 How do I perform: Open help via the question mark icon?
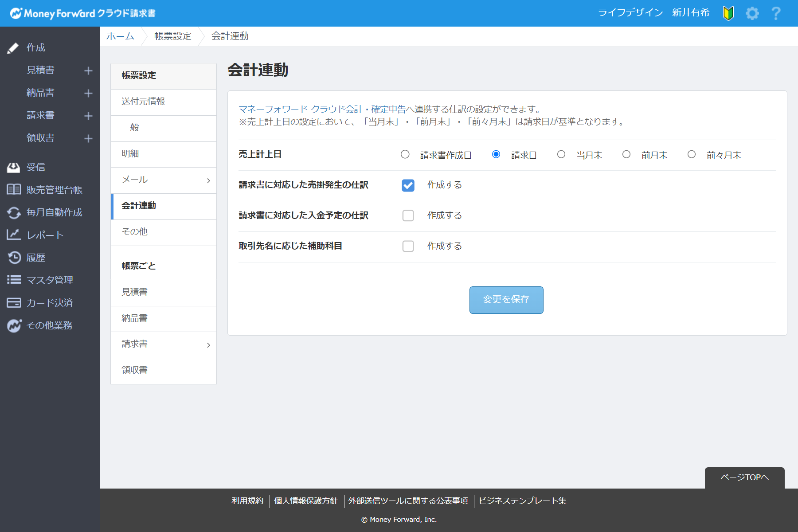click(776, 13)
